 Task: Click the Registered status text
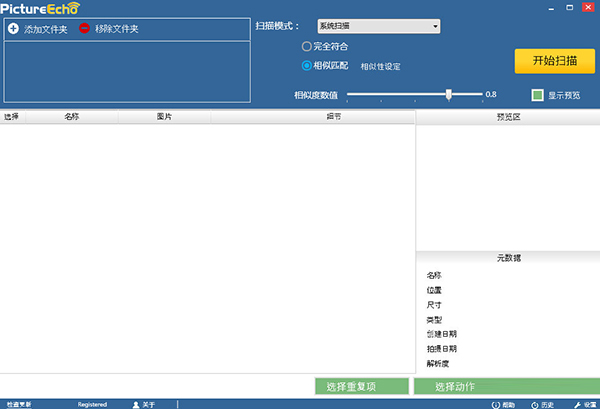(92, 404)
